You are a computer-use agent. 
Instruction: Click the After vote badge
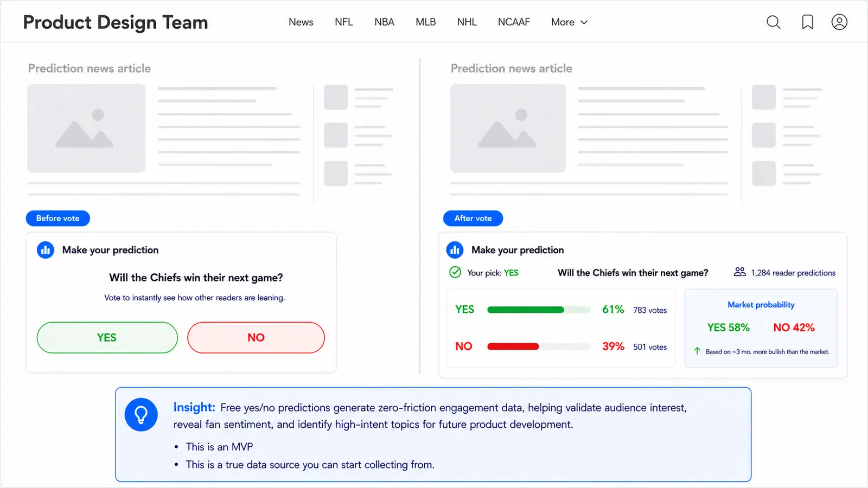pos(473,218)
